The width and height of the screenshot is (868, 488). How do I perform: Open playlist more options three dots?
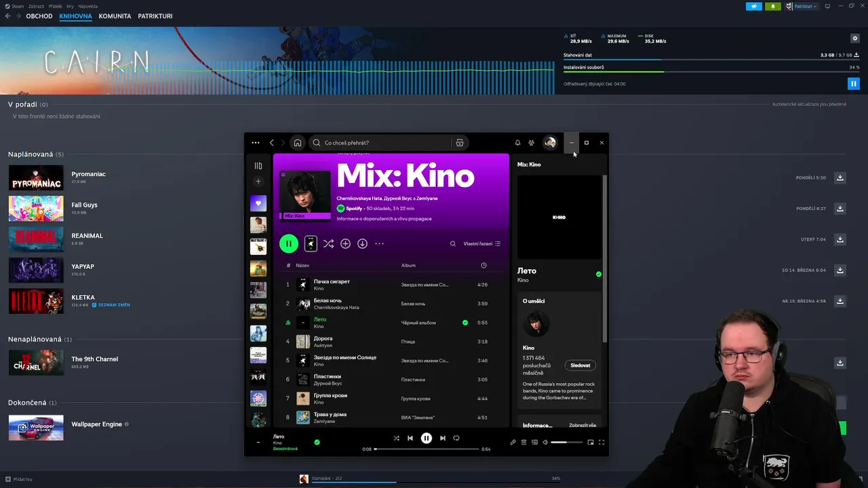[x=379, y=243]
